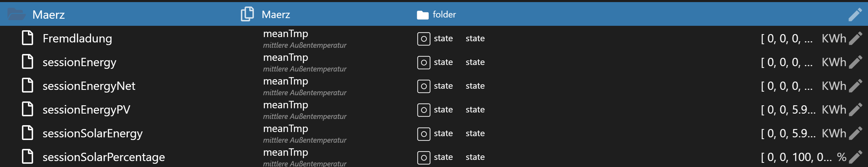
Task: Open pencil editor for sessionEnergy row
Action: click(x=855, y=62)
